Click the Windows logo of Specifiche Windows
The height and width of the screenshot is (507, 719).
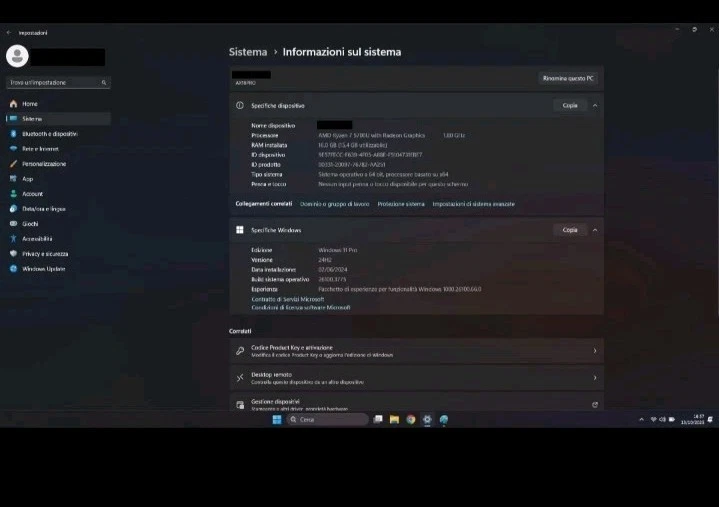tap(240, 230)
